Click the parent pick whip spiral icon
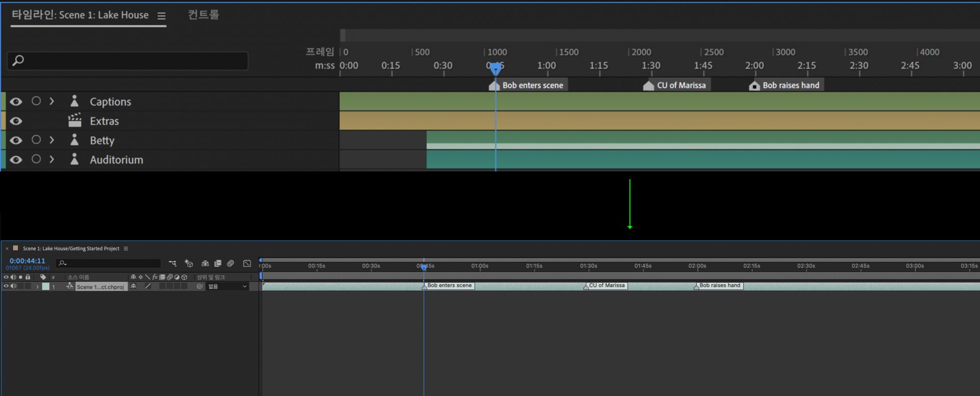This screenshot has width=980, height=396. pos(200,286)
